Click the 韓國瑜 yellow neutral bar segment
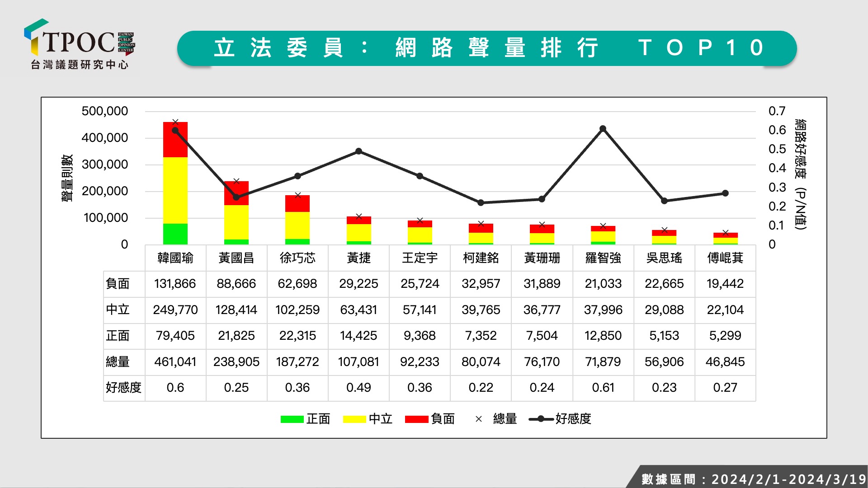Viewport: 868px width, 488px height. coord(175,190)
